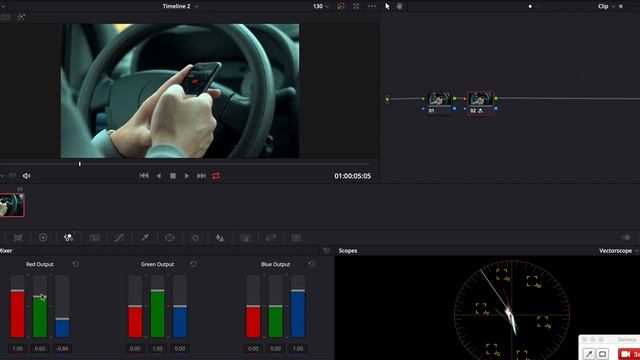
Task: Click the Red Output blue value -0.84
Action: click(x=62, y=349)
